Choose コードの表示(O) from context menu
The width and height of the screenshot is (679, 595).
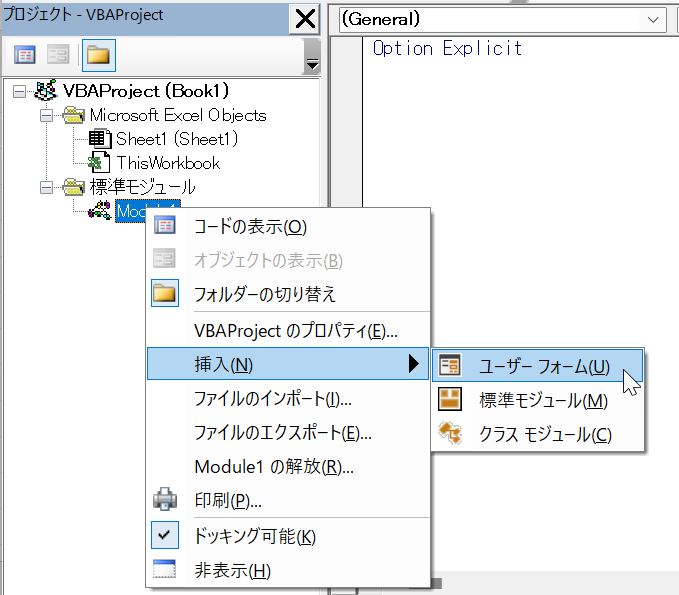click(288, 226)
